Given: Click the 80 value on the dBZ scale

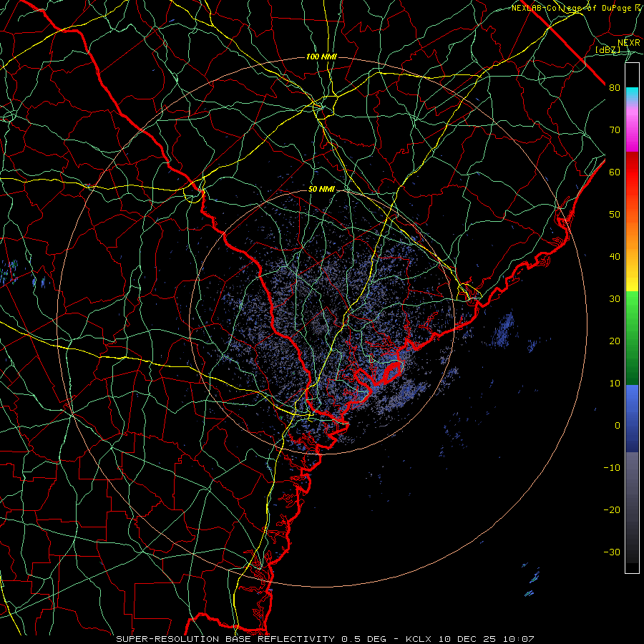Looking at the screenshot, I should click(615, 88).
